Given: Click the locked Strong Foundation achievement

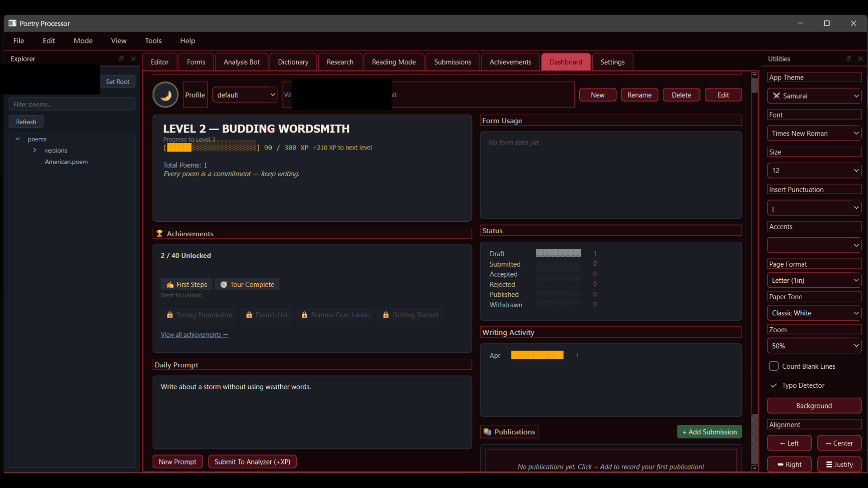Looking at the screenshot, I should [199, 315].
